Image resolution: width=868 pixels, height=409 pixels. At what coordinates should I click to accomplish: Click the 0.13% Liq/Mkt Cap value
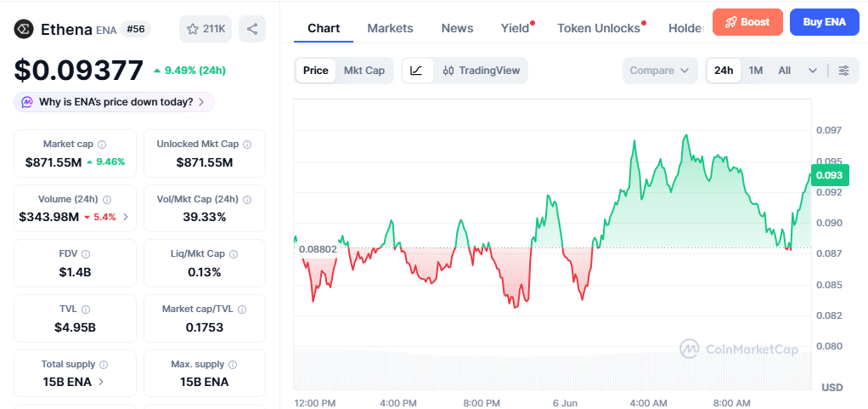[x=205, y=271]
